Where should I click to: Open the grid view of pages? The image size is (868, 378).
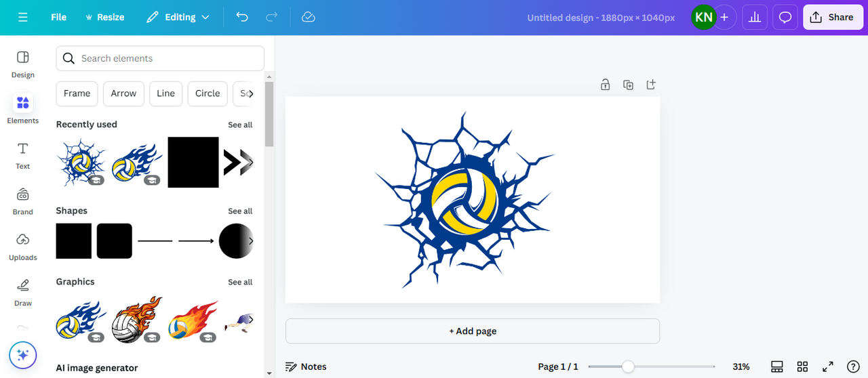[x=802, y=366]
